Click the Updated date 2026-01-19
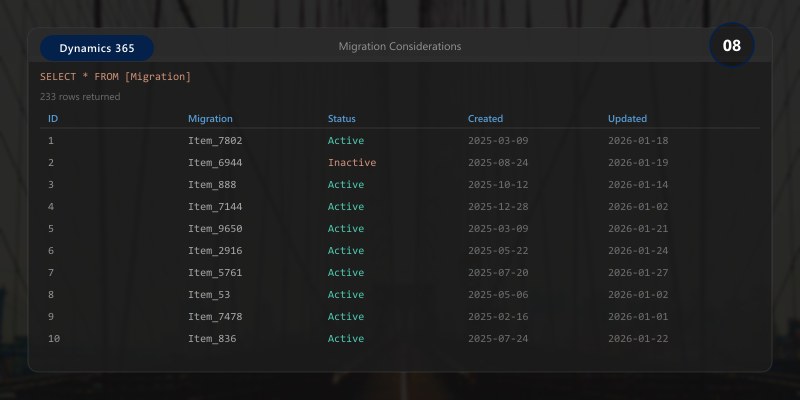The height and width of the screenshot is (400, 800). click(638, 162)
